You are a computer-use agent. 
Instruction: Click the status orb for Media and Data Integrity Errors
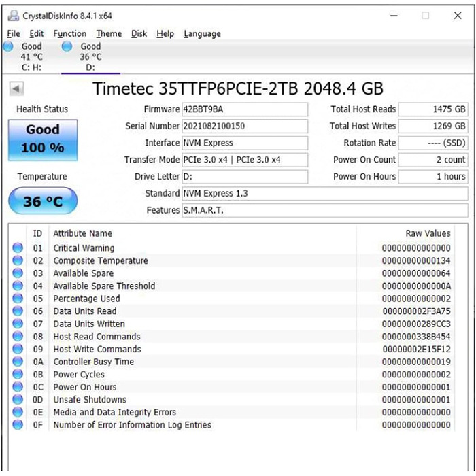tap(18, 412)
